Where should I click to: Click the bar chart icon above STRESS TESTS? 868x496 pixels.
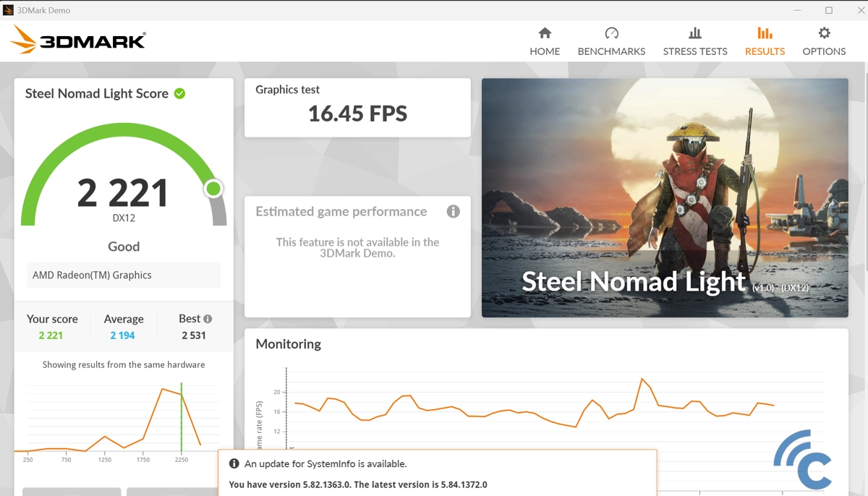tap(695, 33)
